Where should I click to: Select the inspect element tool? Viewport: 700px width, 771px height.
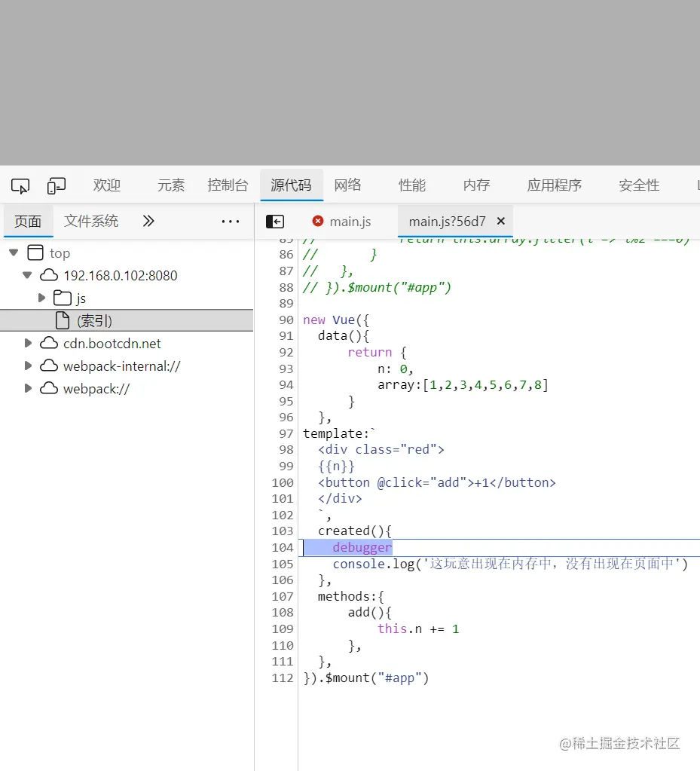coord(20,185)
